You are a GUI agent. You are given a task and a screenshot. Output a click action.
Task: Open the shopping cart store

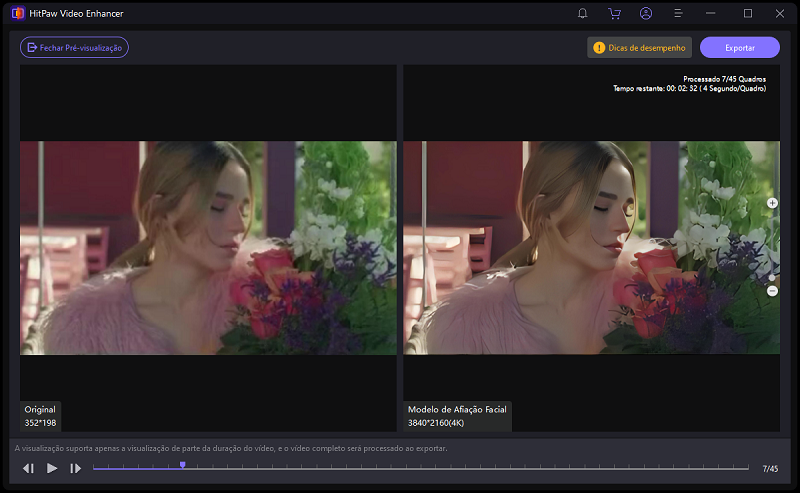coord(614,14)
